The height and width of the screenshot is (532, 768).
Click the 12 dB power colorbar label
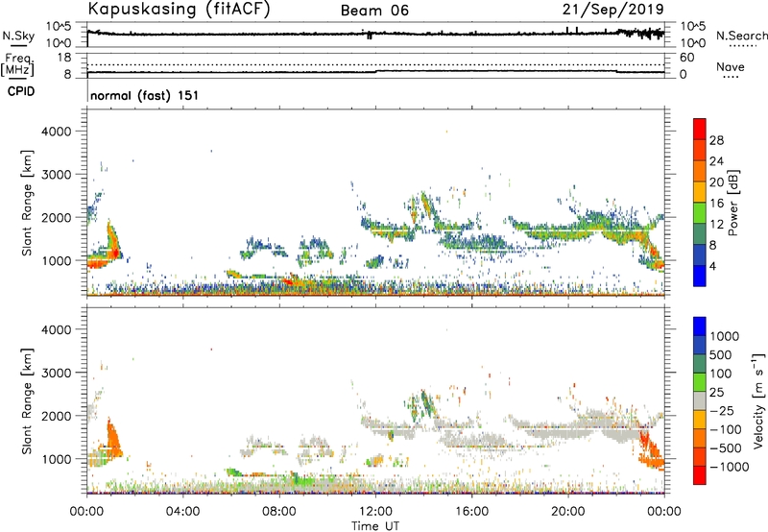(x=716, y=224)
